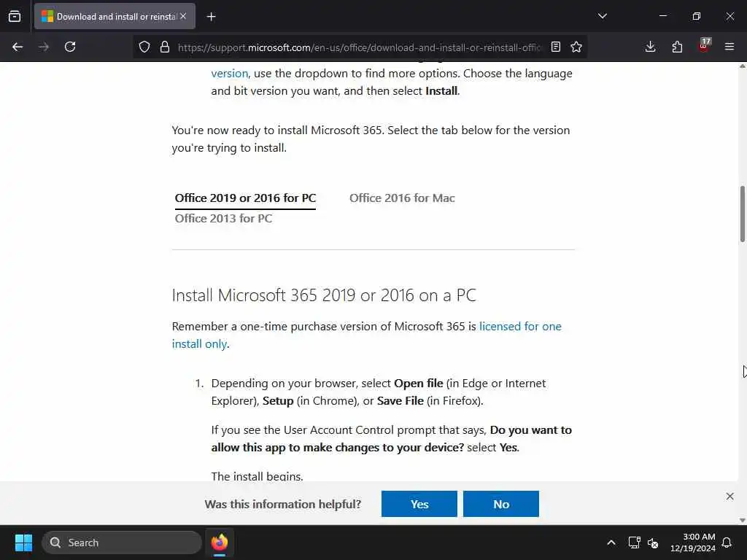Go back to the previous page

click(x=18, y=47)
